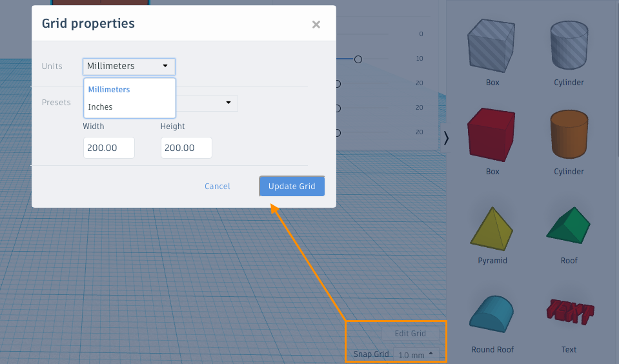Select the striped hole Box shape

[491, 46]
